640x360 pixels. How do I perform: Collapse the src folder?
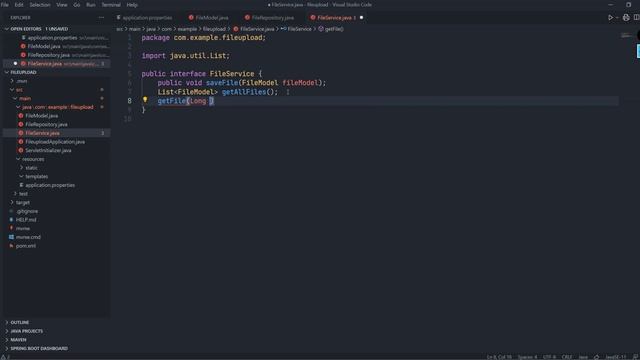[12, 90]
